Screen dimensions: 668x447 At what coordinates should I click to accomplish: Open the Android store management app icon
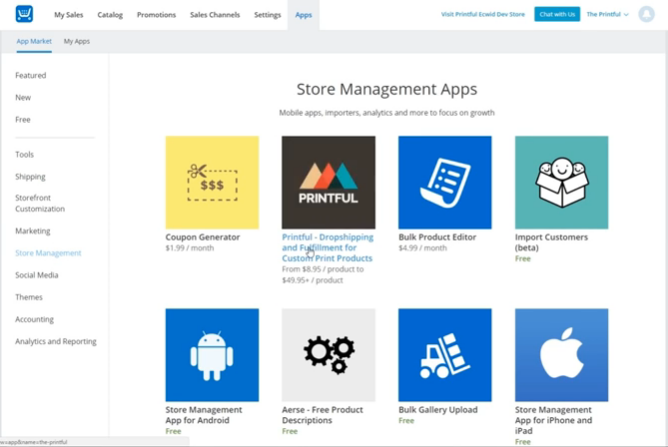pos(212,355)
